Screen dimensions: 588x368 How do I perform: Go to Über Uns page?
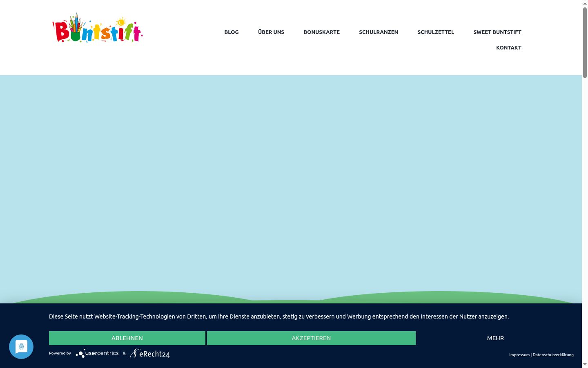(271, 32)
